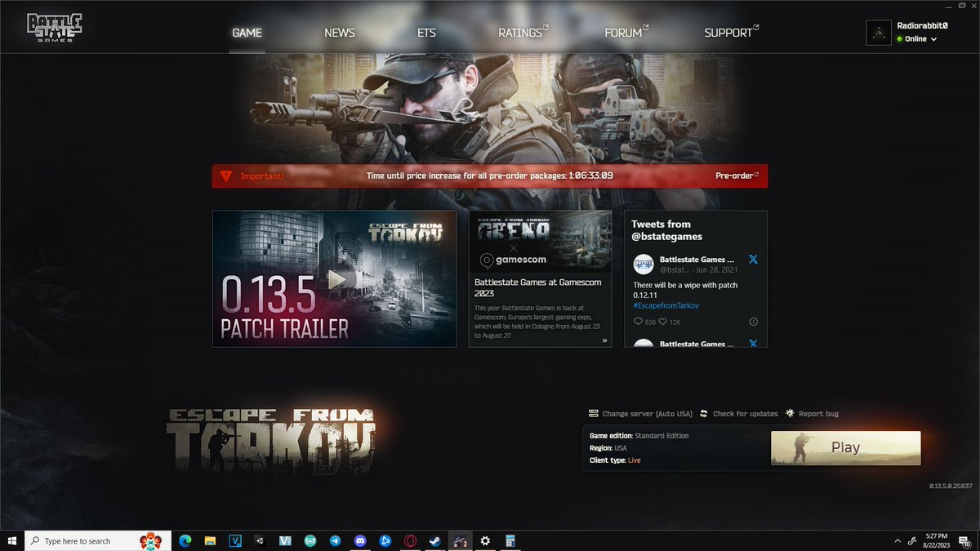Open File Explorer from the taskbar
Image resolution: width=980 pixels, height=551 pixels.
210,540
